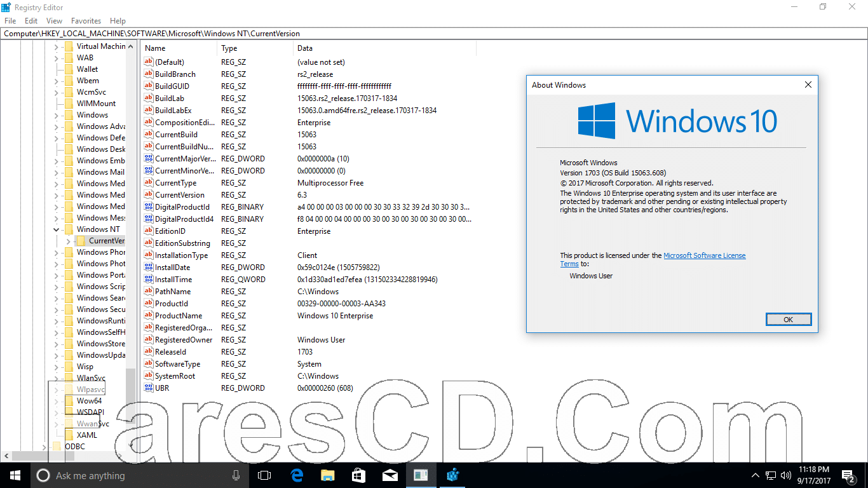Select the ProductId value name

171,304
